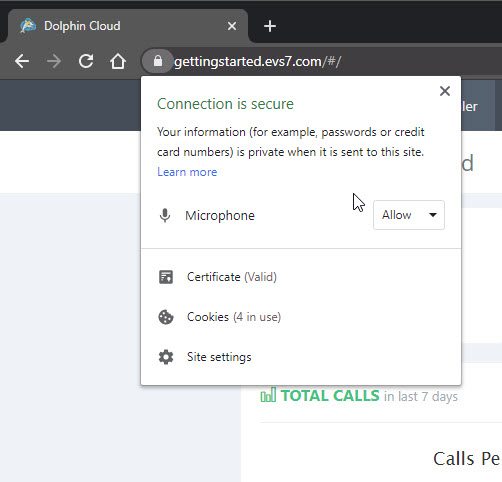Screen dimensions: 502x482
Task: Select the Dolphin Cloud browser tab
Action: tap(128, 26)
